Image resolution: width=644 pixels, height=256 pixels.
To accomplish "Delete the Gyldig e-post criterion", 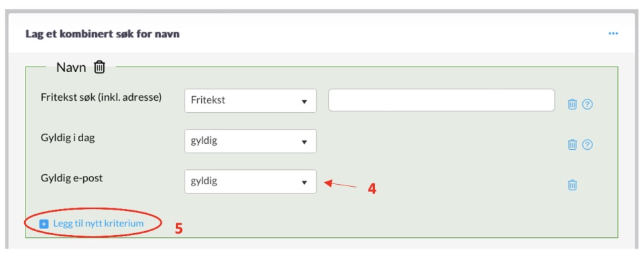I will (x=572, y=185).
